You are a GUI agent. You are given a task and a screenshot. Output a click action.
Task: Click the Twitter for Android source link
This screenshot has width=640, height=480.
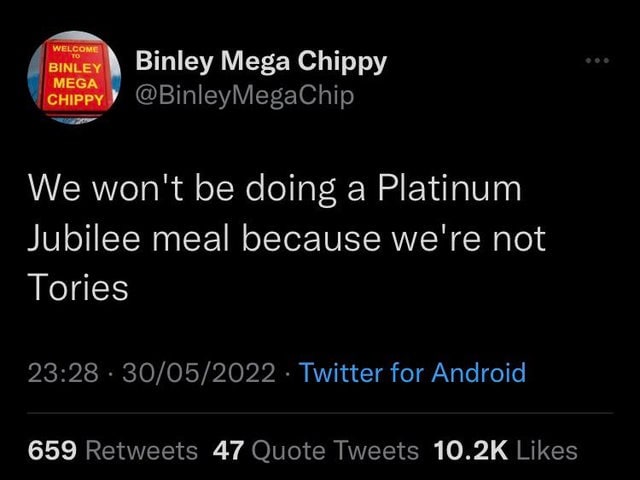[412, 373]
